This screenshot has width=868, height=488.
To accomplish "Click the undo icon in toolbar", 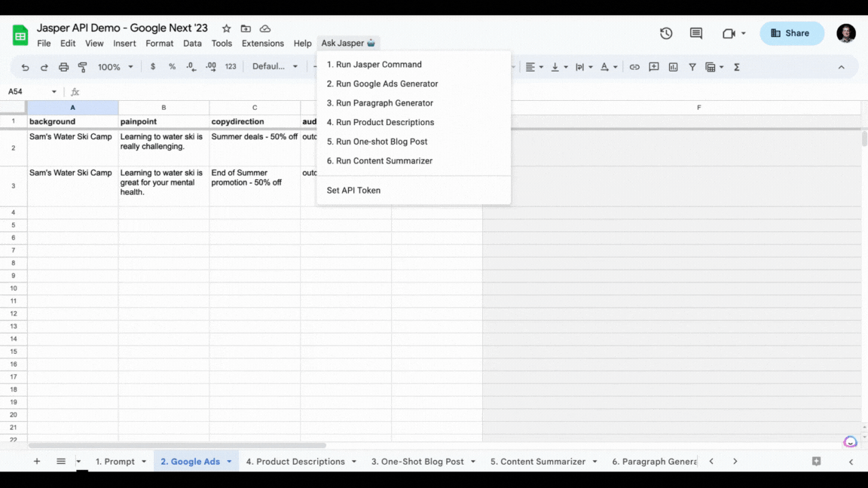I will tap(25, 67).
